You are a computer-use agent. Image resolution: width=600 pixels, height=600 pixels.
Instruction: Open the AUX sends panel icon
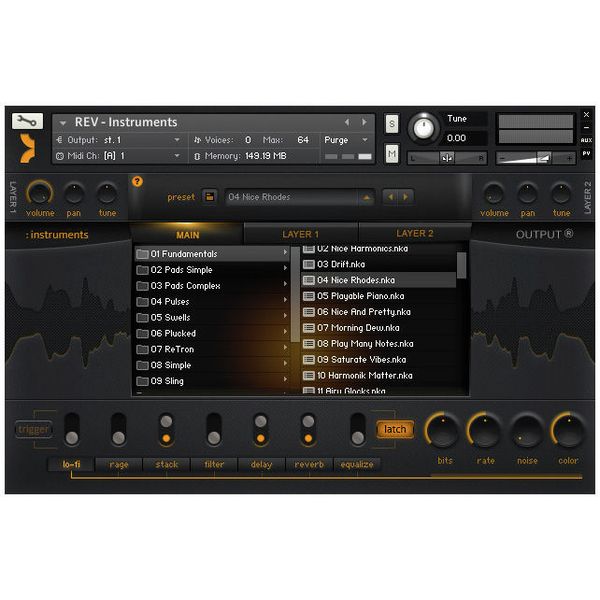click(x=586, y=140)
